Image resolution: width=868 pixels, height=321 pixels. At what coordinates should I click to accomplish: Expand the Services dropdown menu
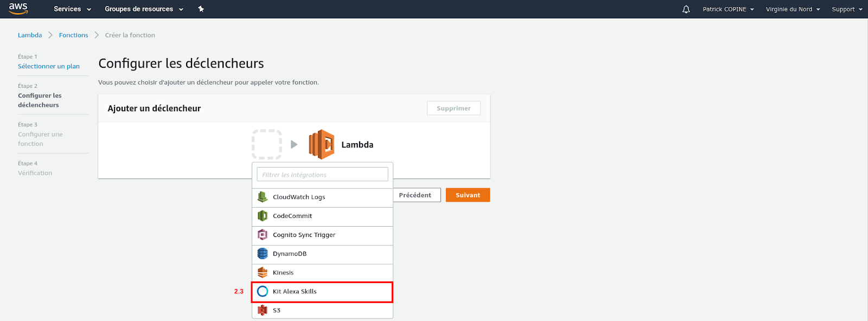[x=73, y=9]
